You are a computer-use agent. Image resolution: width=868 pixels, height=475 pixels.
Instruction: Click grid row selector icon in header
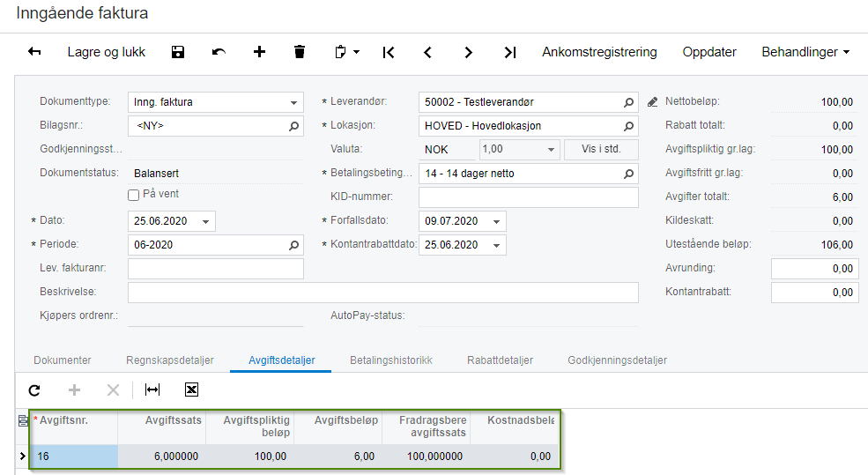click(x=23, y=420)
